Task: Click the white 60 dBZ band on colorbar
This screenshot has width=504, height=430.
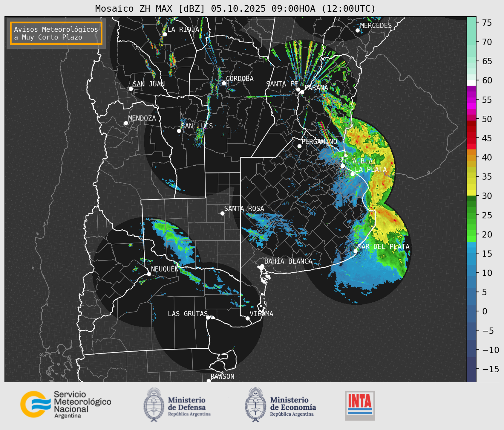Action: (471, 83)
